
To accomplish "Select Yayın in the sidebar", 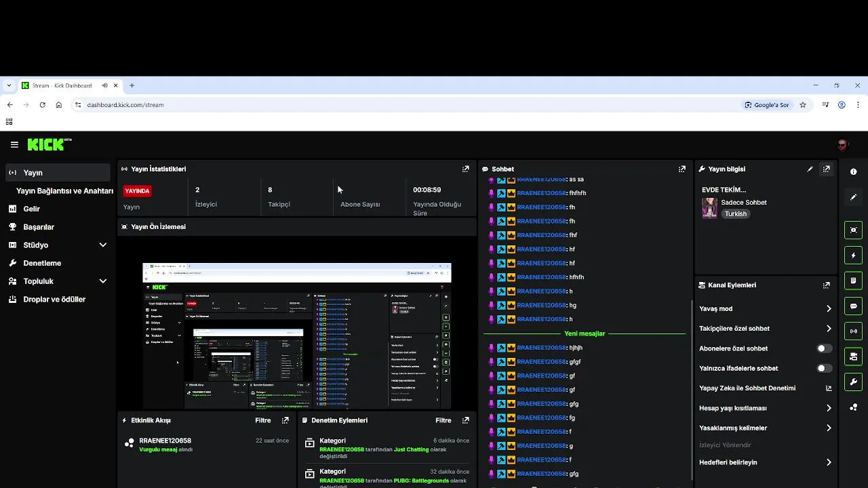I will click(57, 173).
